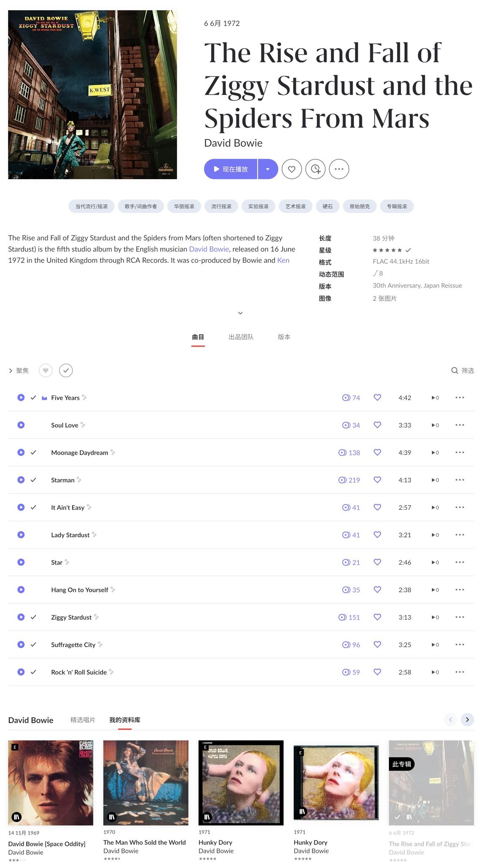
Task: Open David Bowie artist name under title
Action: [234, 143]
